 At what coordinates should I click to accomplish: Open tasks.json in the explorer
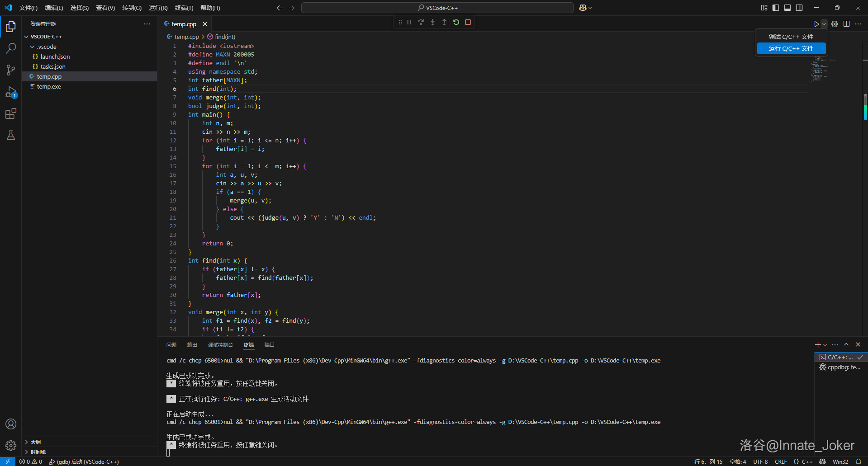coord(53,66)
